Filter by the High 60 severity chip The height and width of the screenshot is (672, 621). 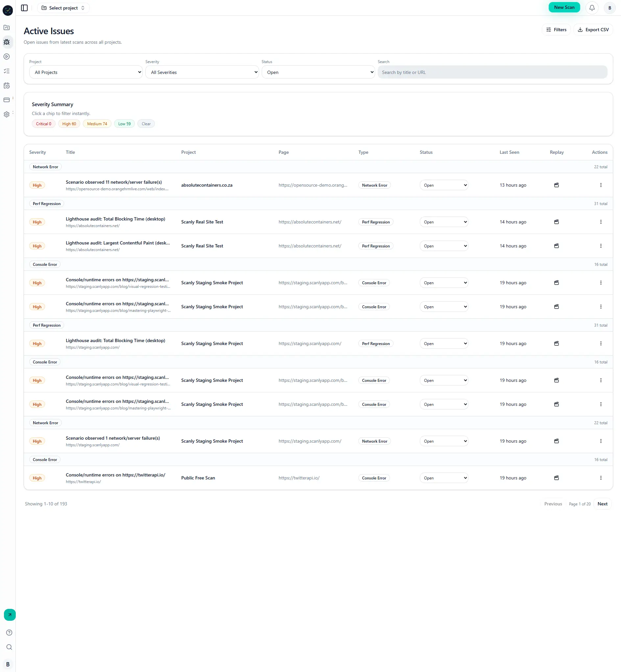[69, 124]
